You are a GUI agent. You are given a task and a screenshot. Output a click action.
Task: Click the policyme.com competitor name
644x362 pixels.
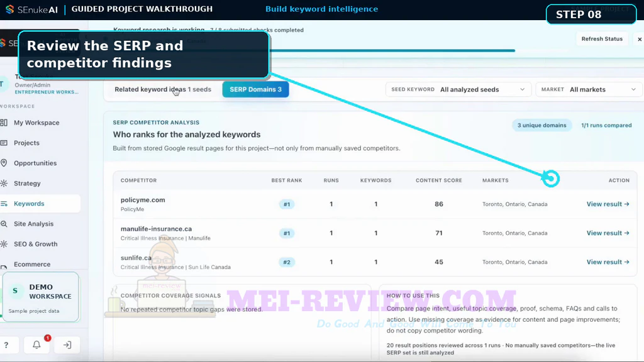(x=143, y=200)
